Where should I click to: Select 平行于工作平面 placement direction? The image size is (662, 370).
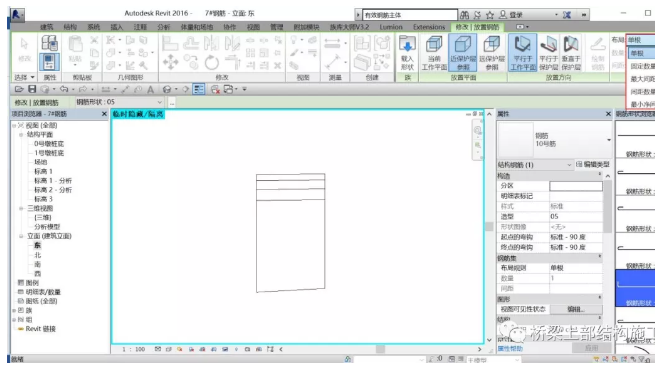pyautogui.click(x=523, y=53)
